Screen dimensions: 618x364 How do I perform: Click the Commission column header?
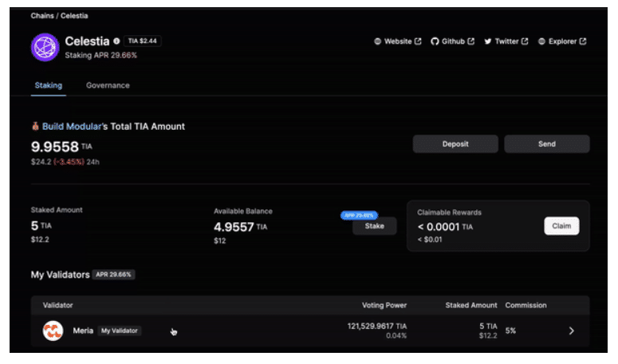click(x=525, y=305)
